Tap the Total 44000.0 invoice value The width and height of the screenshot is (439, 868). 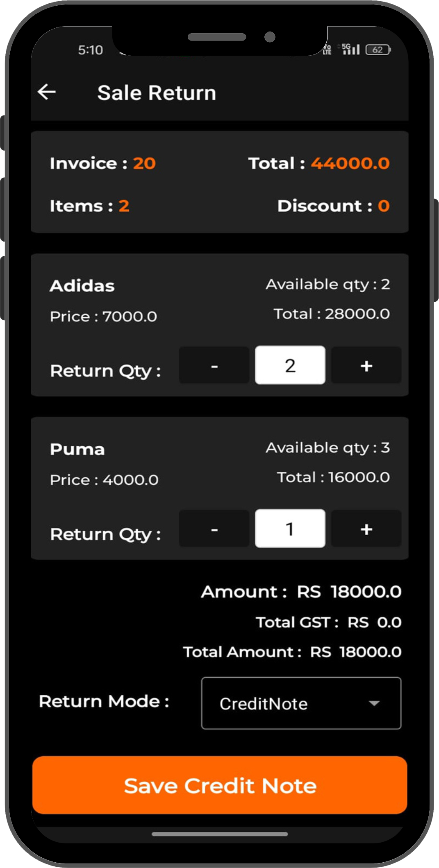click(x=350, y=163)
